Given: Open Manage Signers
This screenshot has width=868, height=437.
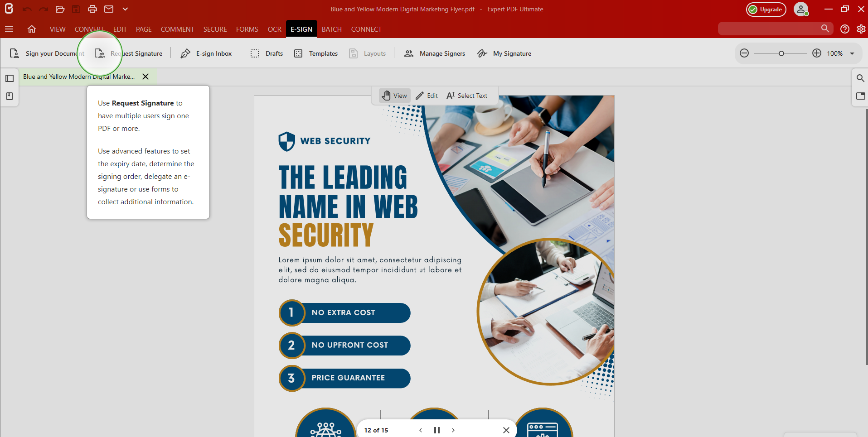Looking at the screenshot, I should coord(435,53).
